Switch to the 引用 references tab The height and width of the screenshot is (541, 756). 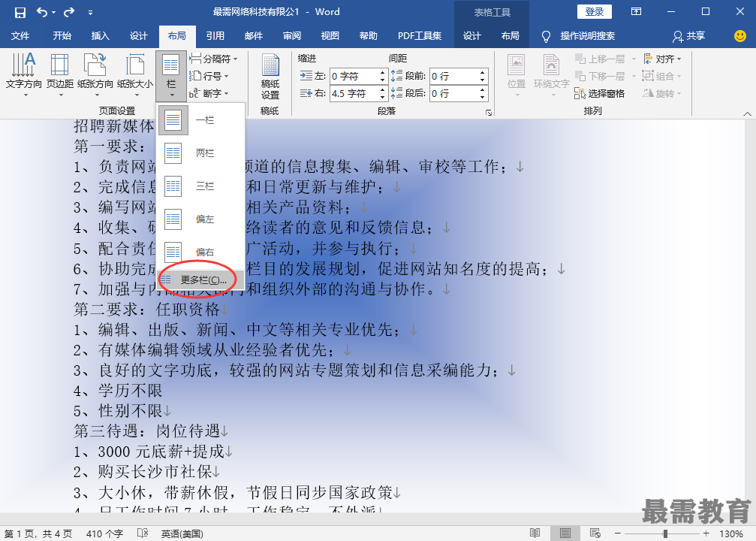[215, 36]
